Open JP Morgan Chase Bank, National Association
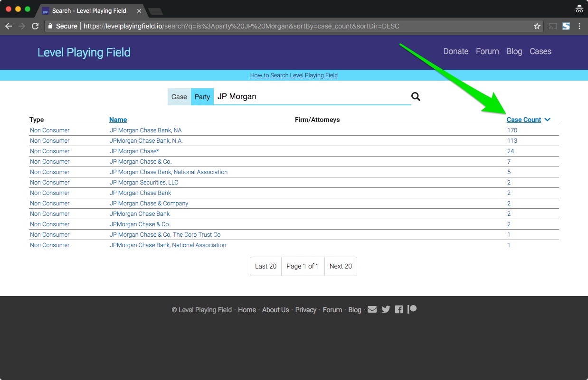Screen dimensions: 588x380 [x=169, y=172]
